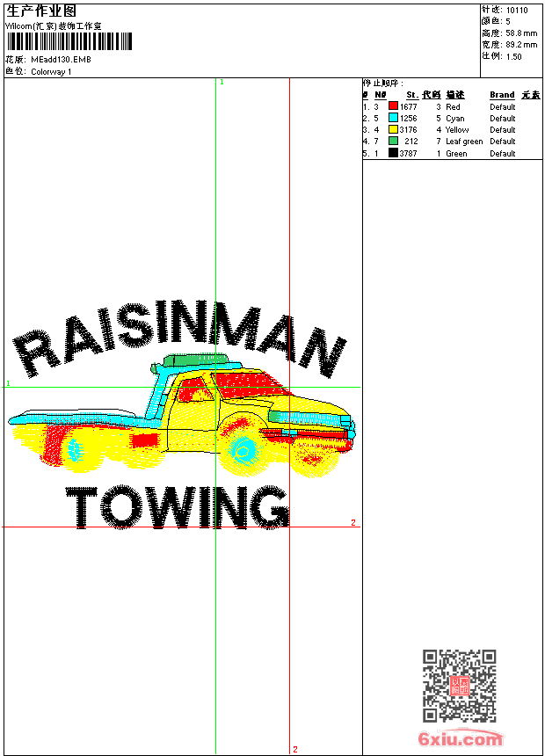Image resolution: width=545 pixels, height=756 pixels.
Task: Click the green roof light bar on the truck
Action: [x=195, y=360]
